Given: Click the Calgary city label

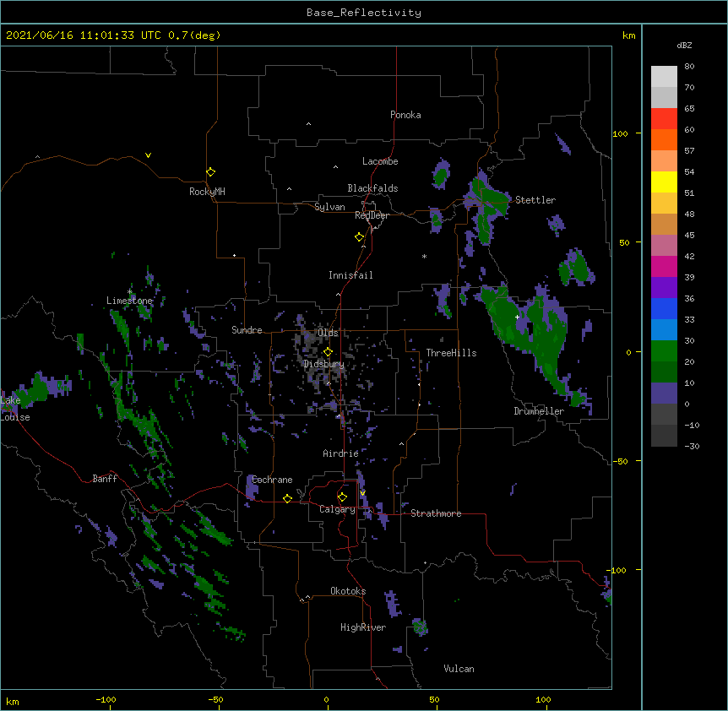Looking at the screenshot, I should (x=337, y=509).
